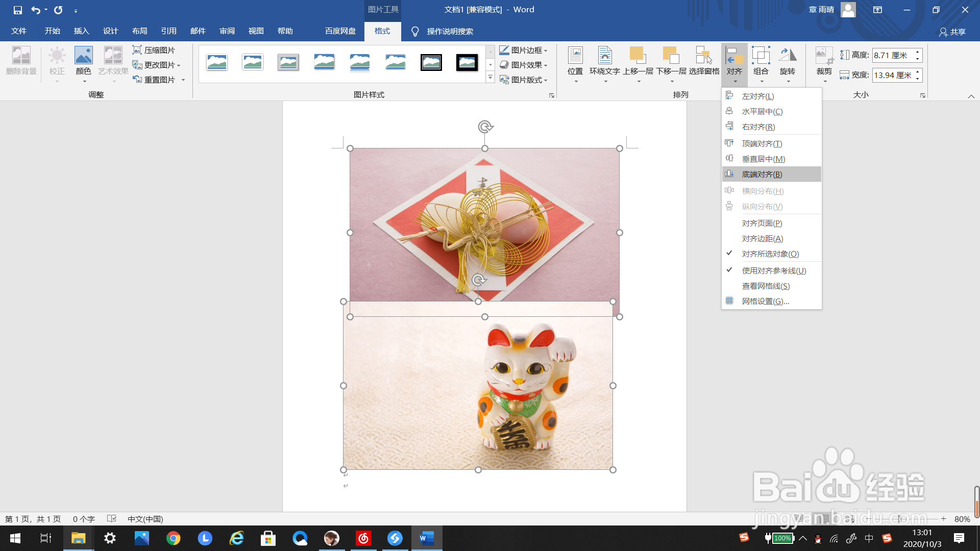Click Bring Forward (上移一层) icon

click(x=638, y=55)
